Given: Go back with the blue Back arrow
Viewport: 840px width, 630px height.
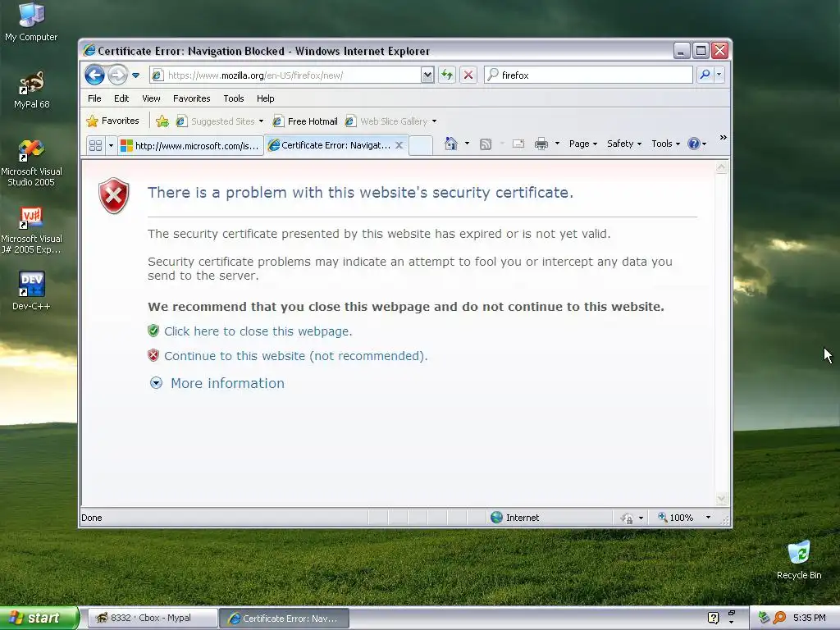Looking at the screenshot, I should click(95, 75).
